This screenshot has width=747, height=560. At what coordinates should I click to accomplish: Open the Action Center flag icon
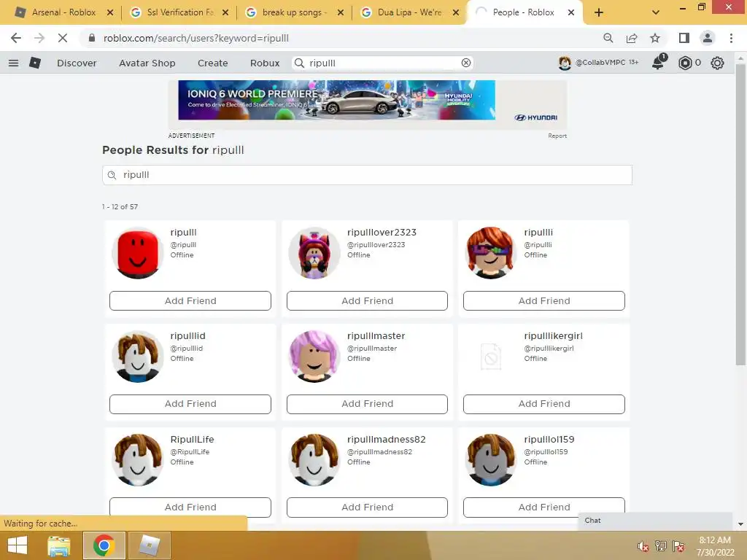click(678, 546)
